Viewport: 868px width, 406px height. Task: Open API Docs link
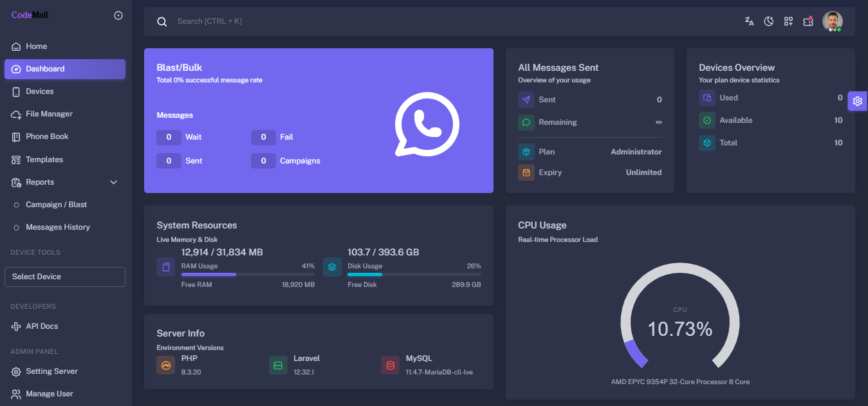[42, 326]
